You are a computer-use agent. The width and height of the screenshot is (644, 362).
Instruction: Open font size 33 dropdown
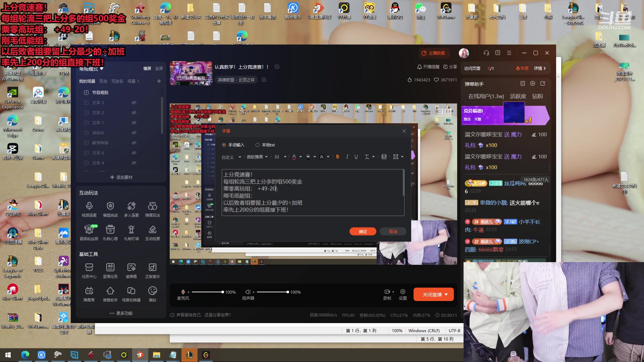(280, 157)
